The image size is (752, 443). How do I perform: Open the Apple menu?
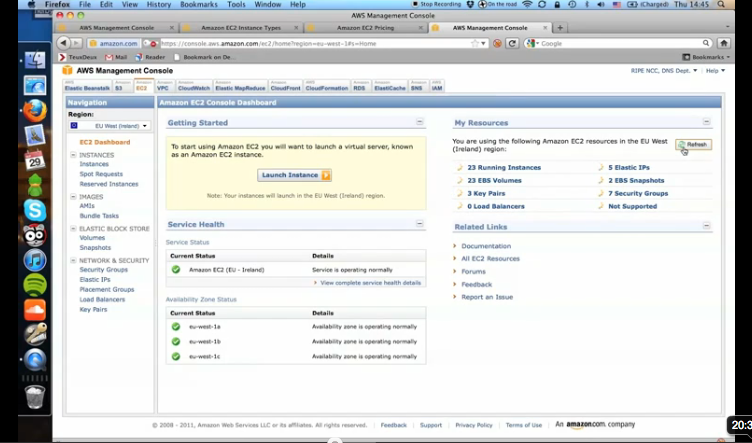pos(32,4)
